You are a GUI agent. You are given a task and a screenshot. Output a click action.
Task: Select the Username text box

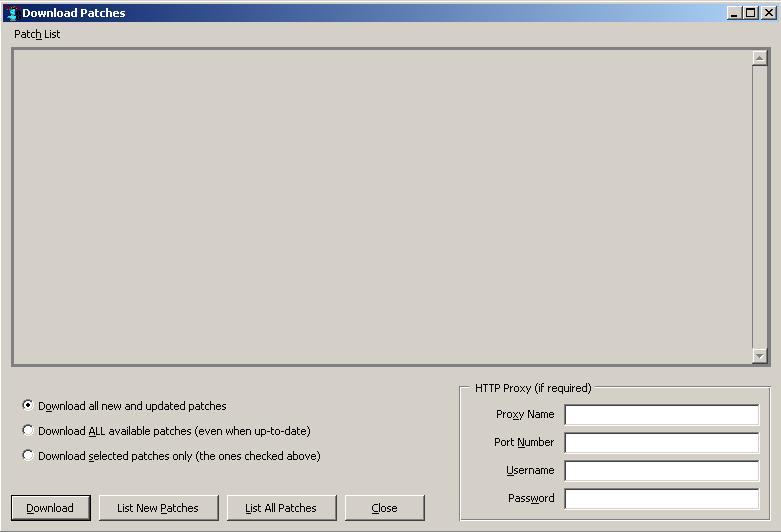tap(661, 470)
